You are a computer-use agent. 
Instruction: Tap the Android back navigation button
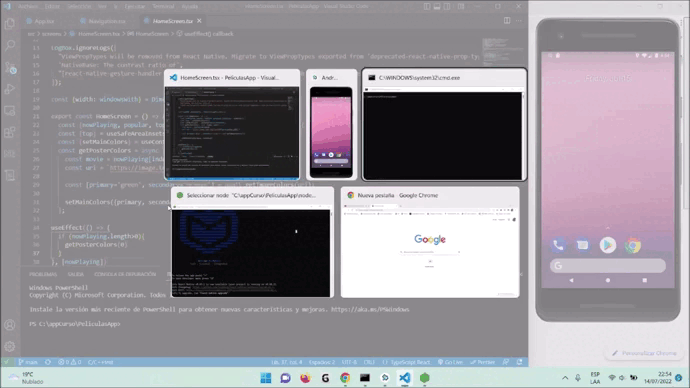click(571, 280)
